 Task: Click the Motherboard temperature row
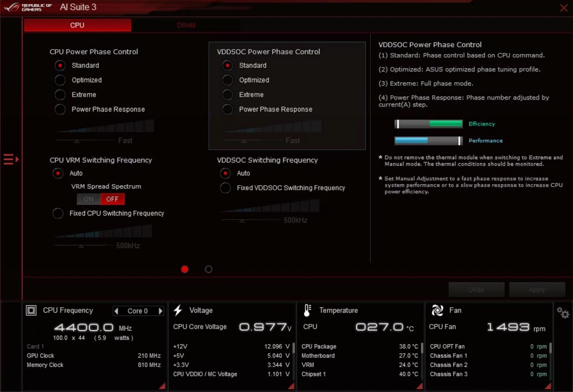[359, 356]
